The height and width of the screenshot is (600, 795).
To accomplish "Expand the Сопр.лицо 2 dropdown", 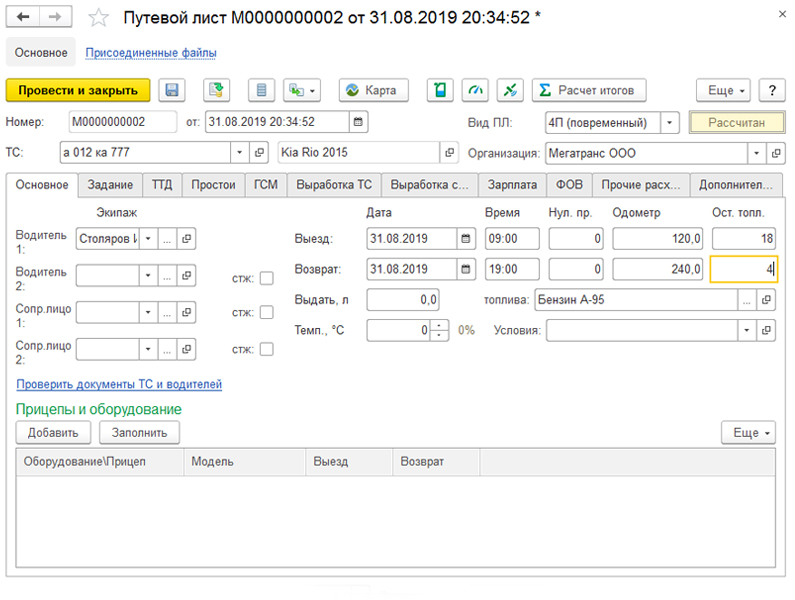I will [148, 349].
